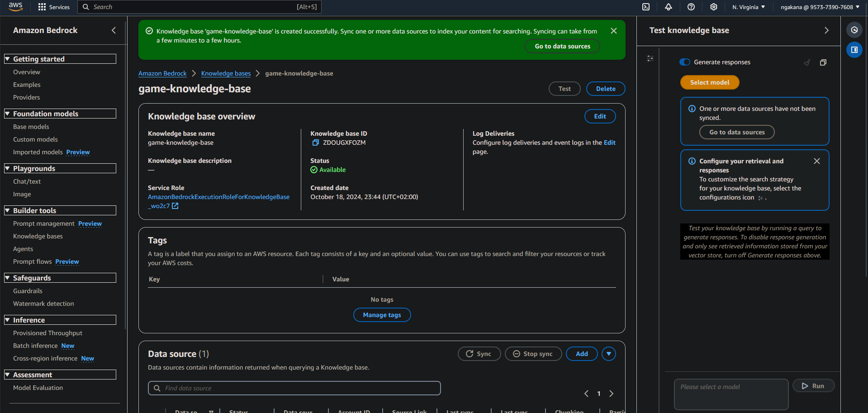Sync the data source
Viewport: 868px width, 413px height.
[x=479, y=354]
